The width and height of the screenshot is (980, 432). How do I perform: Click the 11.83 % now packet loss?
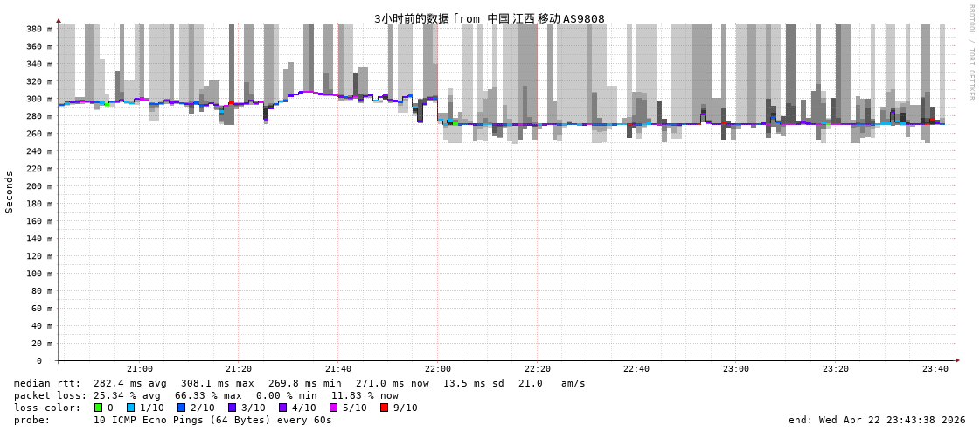coord(365,396)
